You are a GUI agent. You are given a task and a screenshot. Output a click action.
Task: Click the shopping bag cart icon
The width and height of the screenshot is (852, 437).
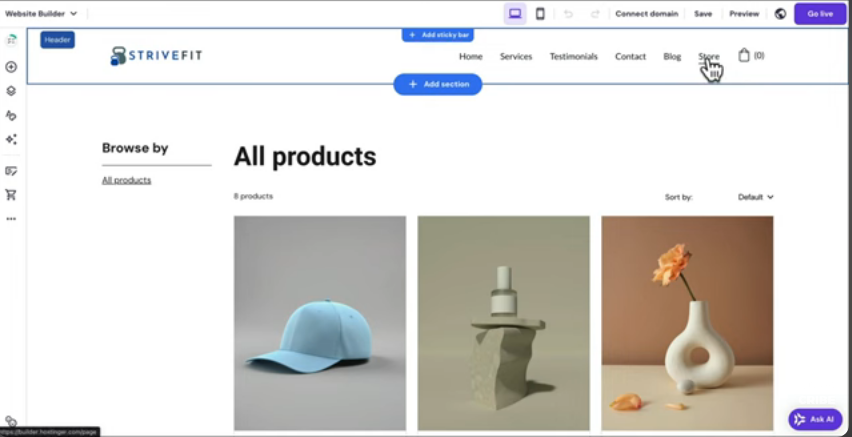(744, 55)
